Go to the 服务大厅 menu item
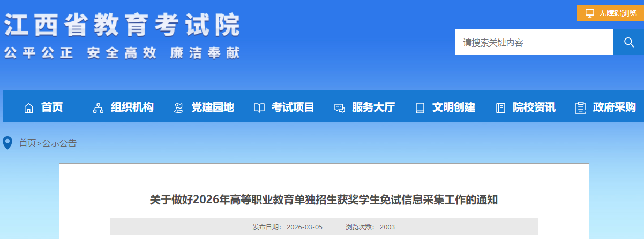The image size is (644, 239). 373,107
